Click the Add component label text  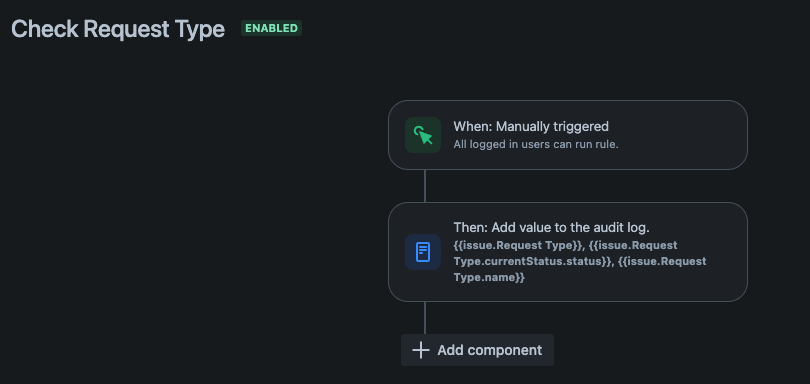490,350
